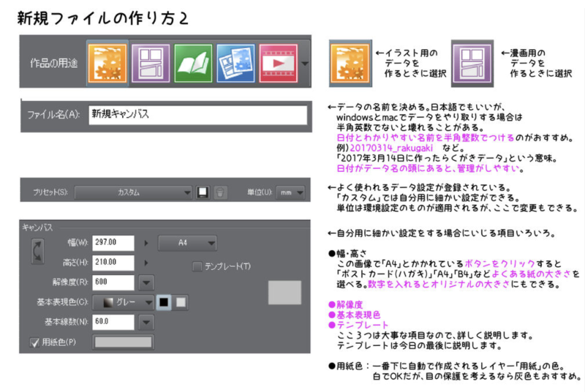
Task: Open the 解像度 dropdown arrow
Action: pos(146,283)
